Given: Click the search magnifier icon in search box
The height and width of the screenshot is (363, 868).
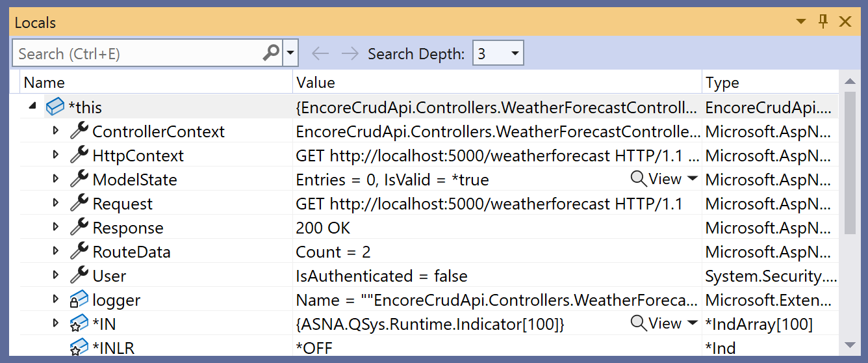Looking at the screenshot, I should [271, 53].
